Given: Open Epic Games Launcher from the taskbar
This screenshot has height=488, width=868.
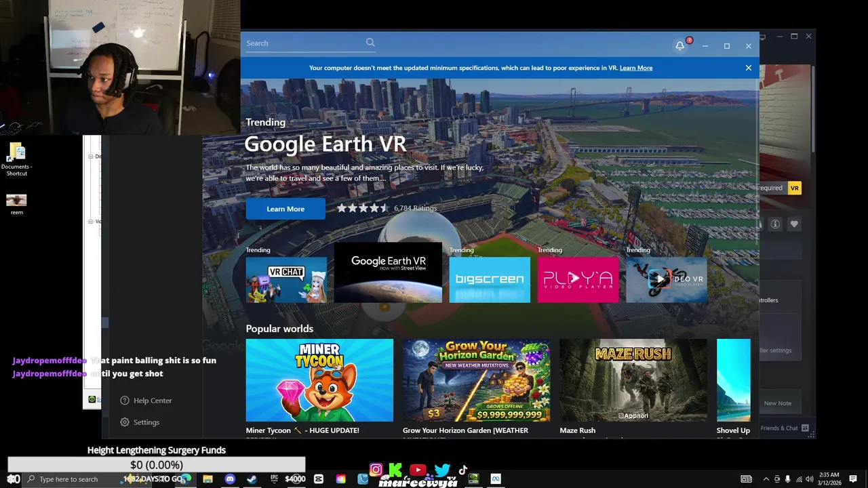Looking at the screenshot, I should click(274, 479).
